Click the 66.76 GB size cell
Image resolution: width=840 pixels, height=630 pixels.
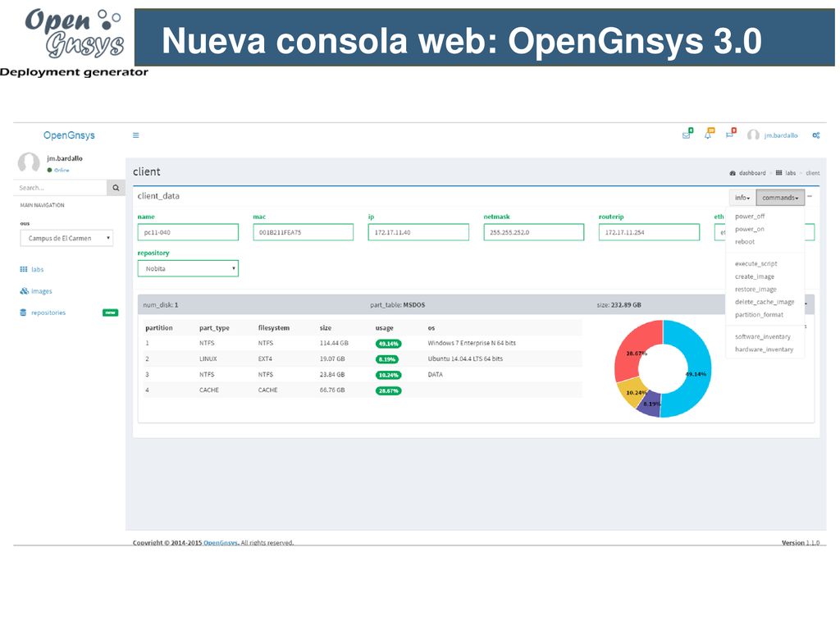coord(332,390)
